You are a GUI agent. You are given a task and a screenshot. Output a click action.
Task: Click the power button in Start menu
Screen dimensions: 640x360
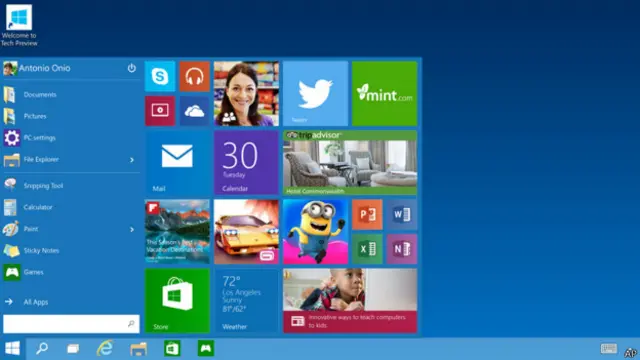coord(131,68)
